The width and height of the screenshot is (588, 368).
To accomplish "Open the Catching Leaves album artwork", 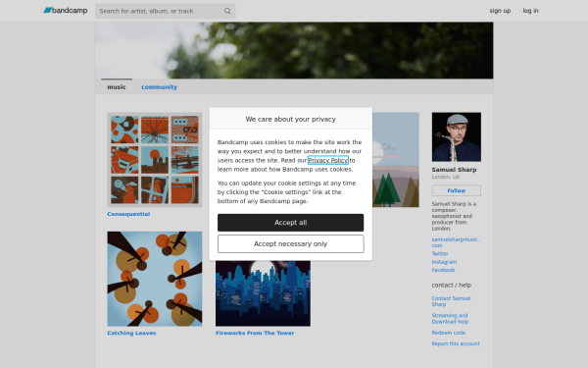I will point(155,279).
